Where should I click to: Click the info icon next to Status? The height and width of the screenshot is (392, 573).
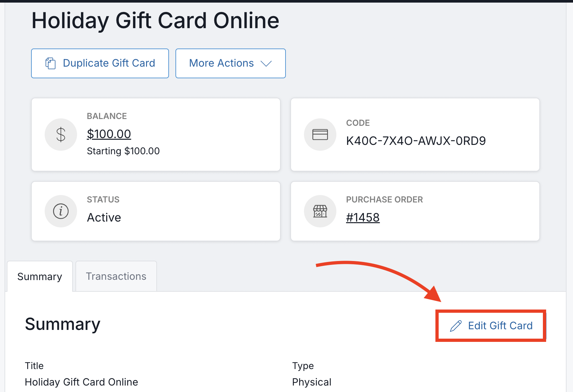61,211
